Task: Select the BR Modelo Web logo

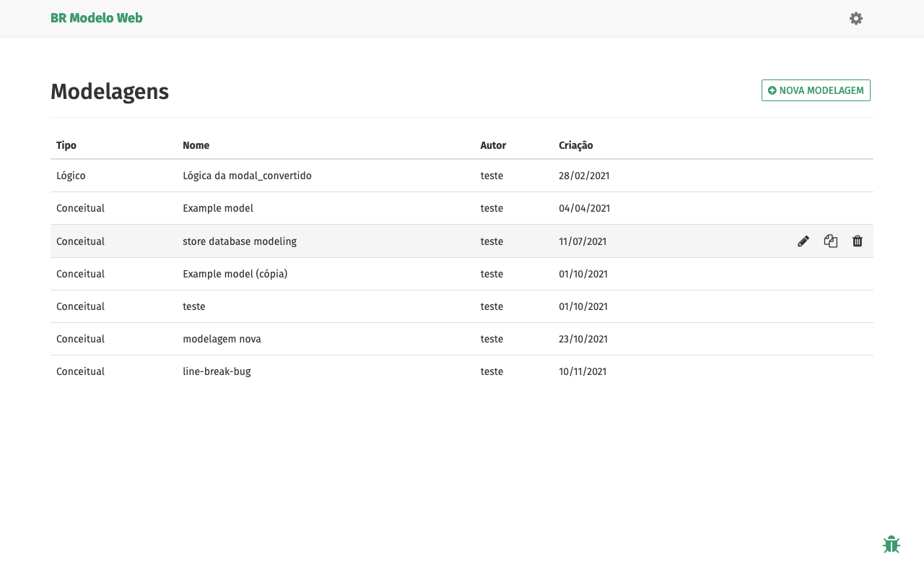Action: pos(96,18)
